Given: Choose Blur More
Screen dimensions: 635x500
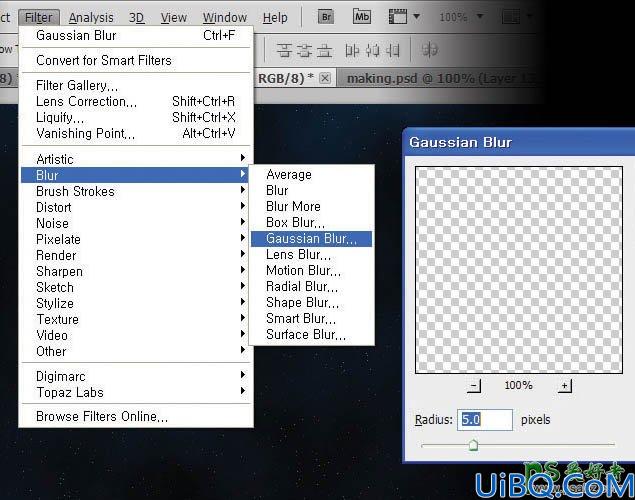Looking at the screenshot, I should click(311, 206).
